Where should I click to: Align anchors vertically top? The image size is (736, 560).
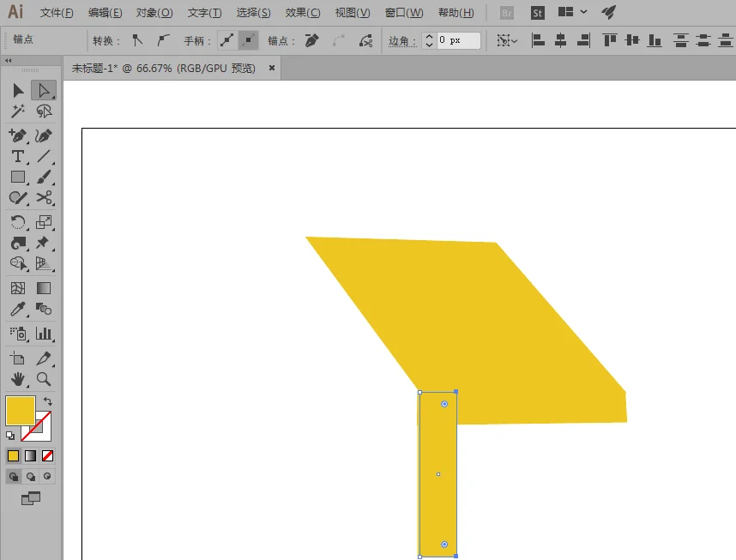click(610, 41)
